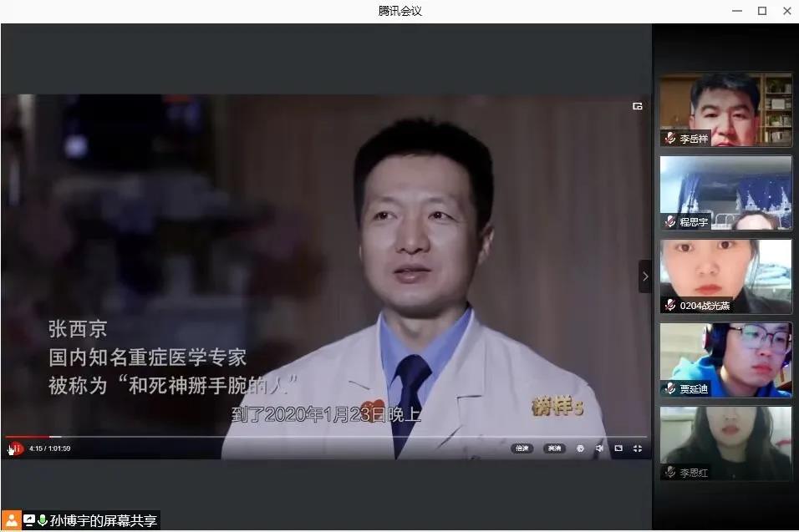799x532 pixels.
Task: Toggle the widescreen theater mode icon
Action: 618,448
